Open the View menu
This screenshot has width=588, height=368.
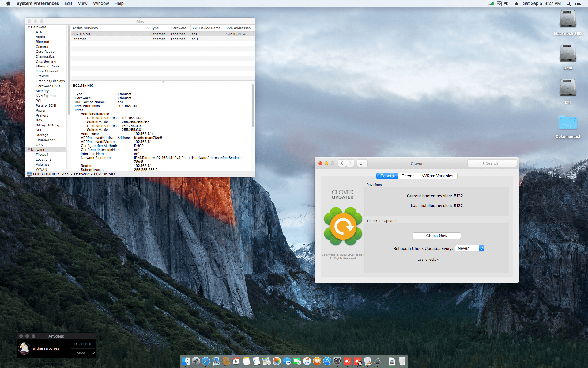pos(82,3)
